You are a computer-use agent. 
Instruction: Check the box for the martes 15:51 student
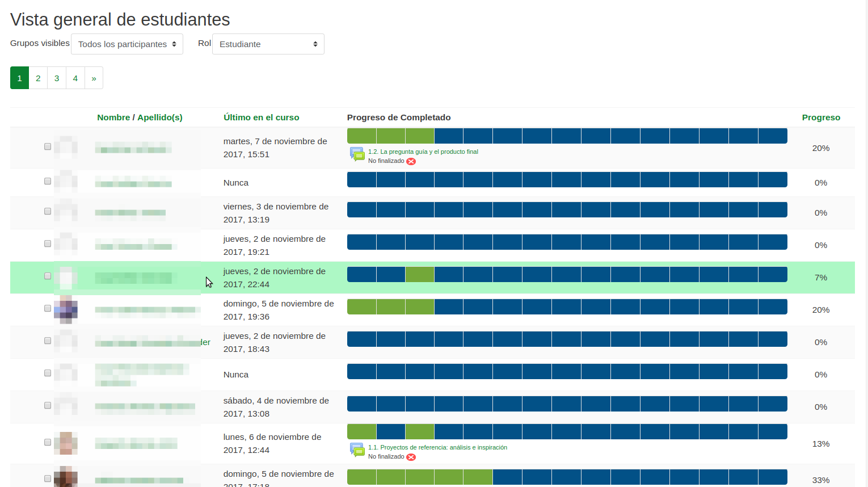tap(48, 146)
